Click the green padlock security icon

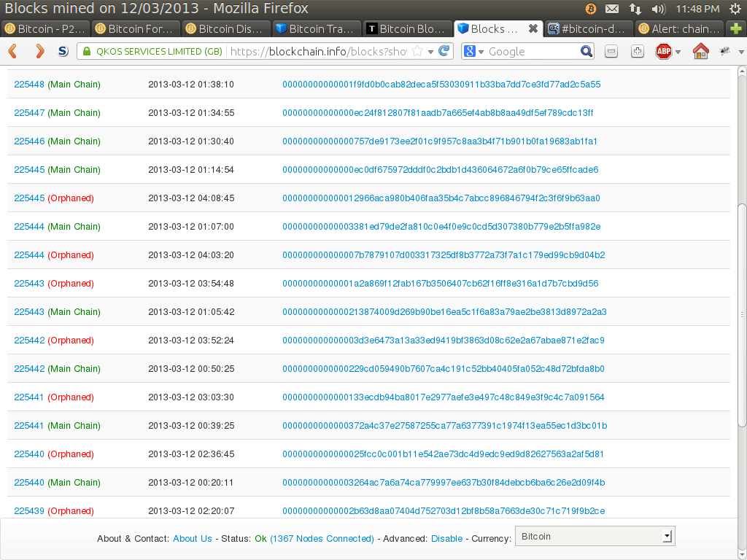[87, 52]
